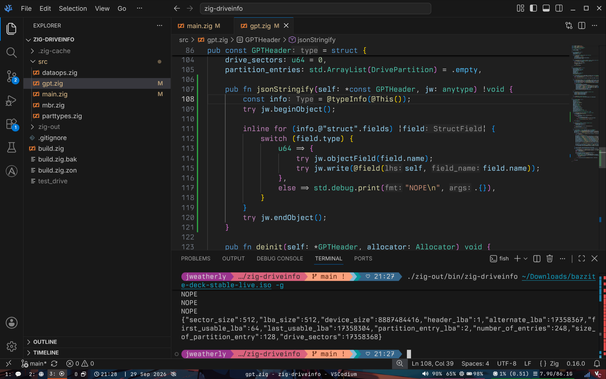This screenshot has height=379, width=606.
Task: Collapse the src folder
Action: [x=33, y=61]
